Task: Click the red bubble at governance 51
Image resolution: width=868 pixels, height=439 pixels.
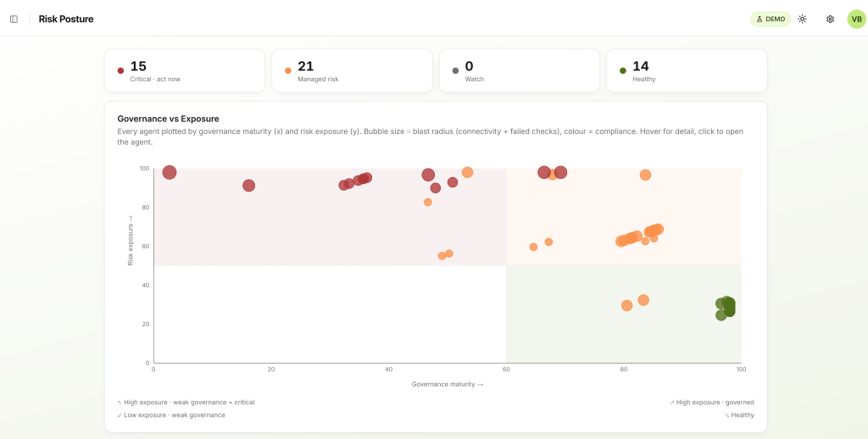Action: point(453,182)
